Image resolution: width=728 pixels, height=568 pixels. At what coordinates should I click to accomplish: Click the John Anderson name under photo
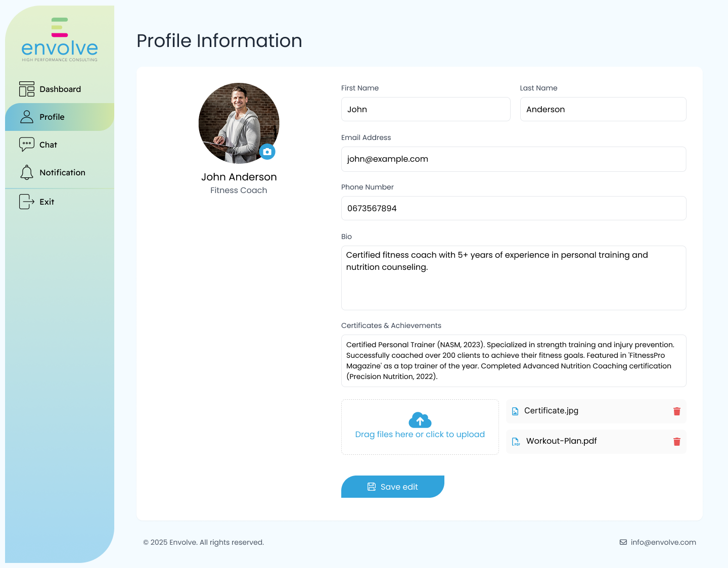[x=239, y=177]
